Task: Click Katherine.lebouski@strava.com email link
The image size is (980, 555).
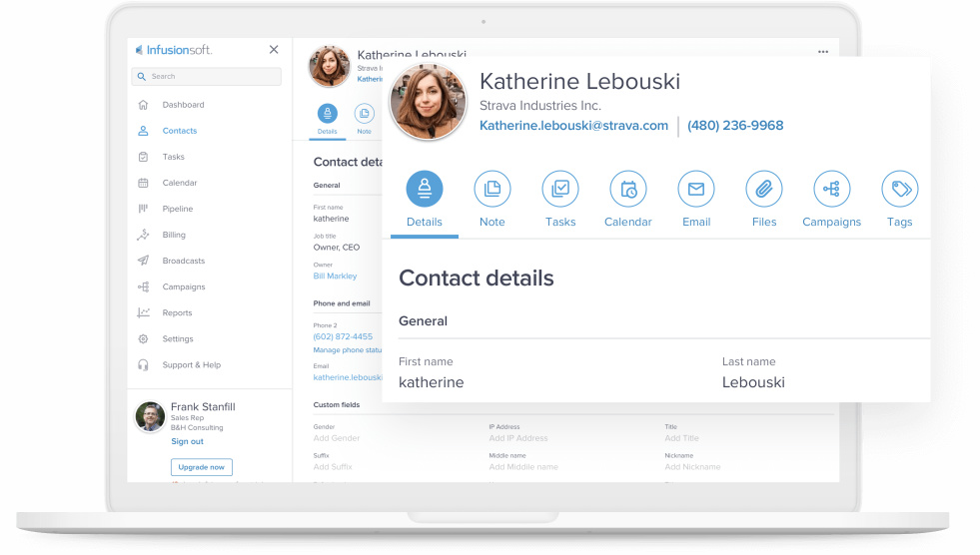Action: click(x=573, y=126)
